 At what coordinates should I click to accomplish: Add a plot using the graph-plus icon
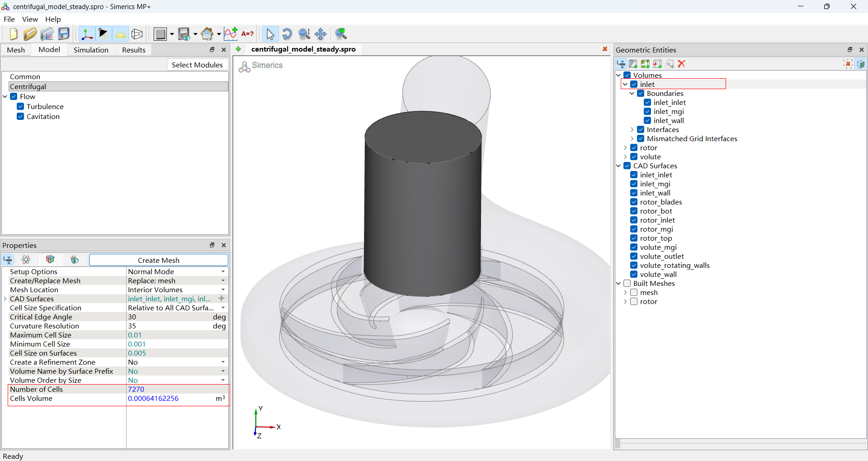click(x=231, y=34)
